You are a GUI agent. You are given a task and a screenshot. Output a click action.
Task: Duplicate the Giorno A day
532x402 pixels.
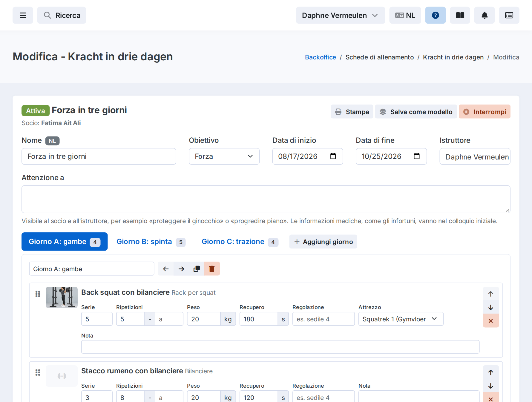(x=197, y=269)
